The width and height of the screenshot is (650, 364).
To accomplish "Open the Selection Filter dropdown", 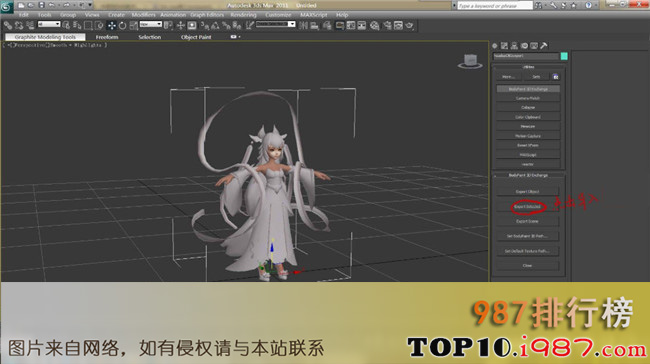I will (49, 24).
